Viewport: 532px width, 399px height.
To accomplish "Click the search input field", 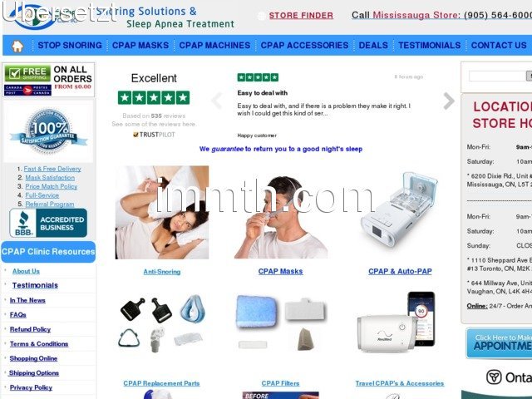I will [x=497, y=76].
